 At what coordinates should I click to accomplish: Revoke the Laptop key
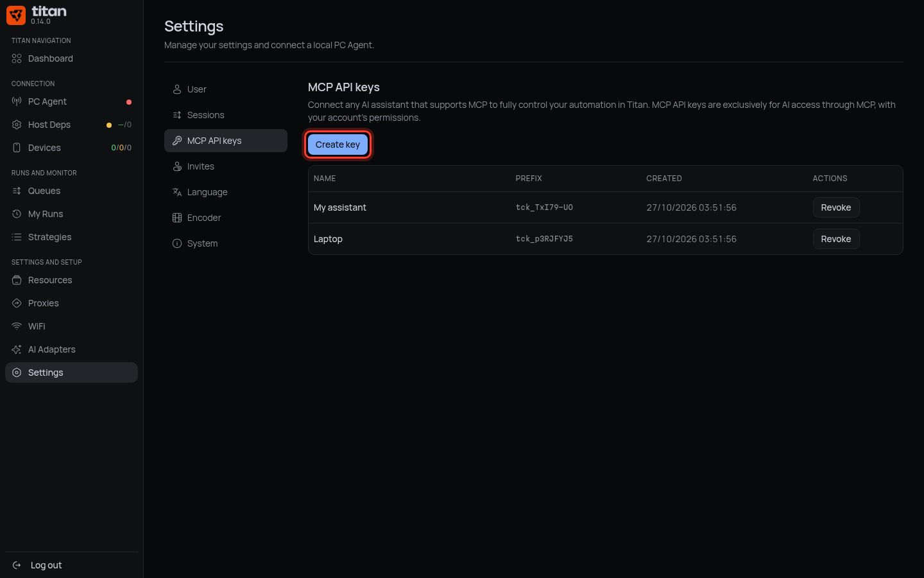(836, 239)
